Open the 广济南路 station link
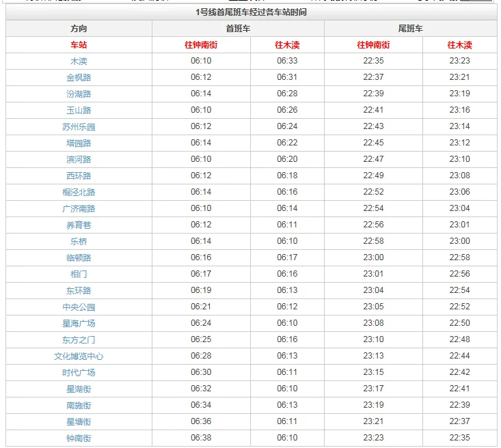501x448 pixels. (79, 208)
